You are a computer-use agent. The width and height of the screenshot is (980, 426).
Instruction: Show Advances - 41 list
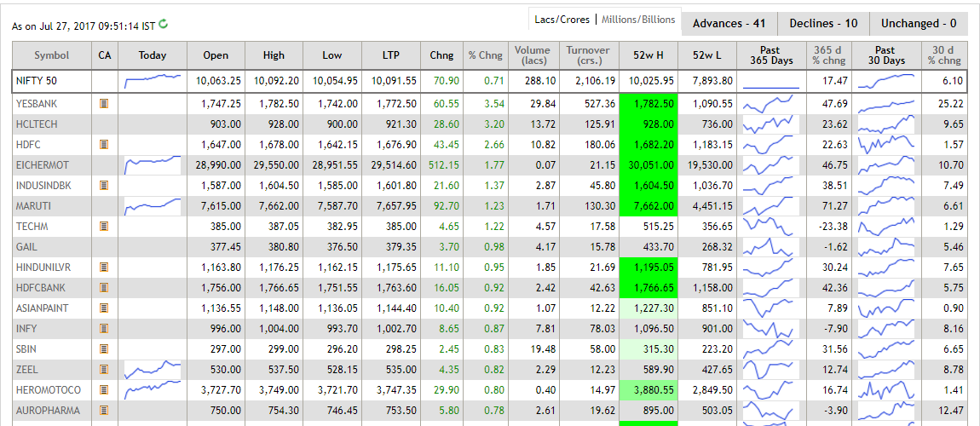point(729,24)
